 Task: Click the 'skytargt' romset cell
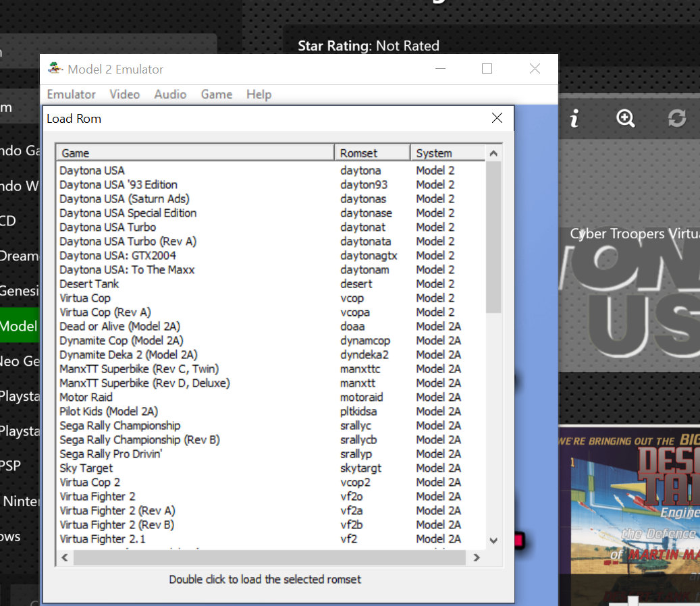coord(360,468)
